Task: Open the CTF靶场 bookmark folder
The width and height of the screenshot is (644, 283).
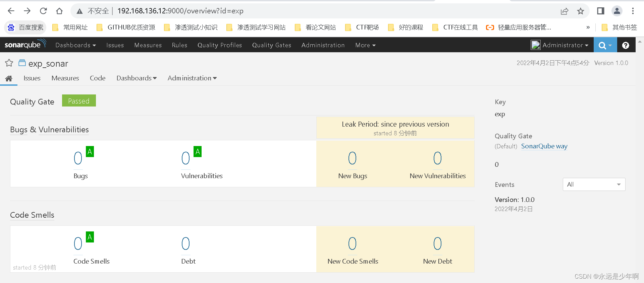Action: pos(362,27)
